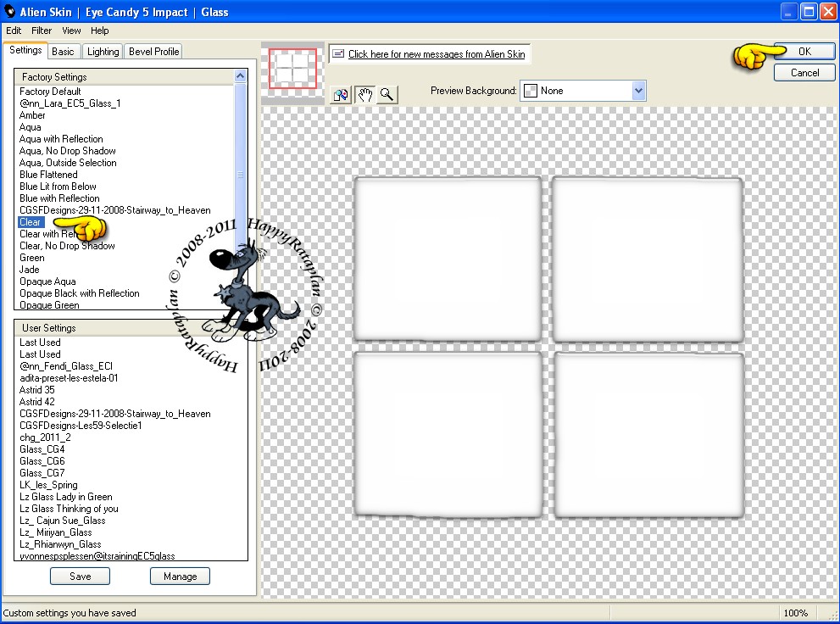Open the Preview Background dropdown
Viewport: 840px width, 624px height.
click(638, 91)
